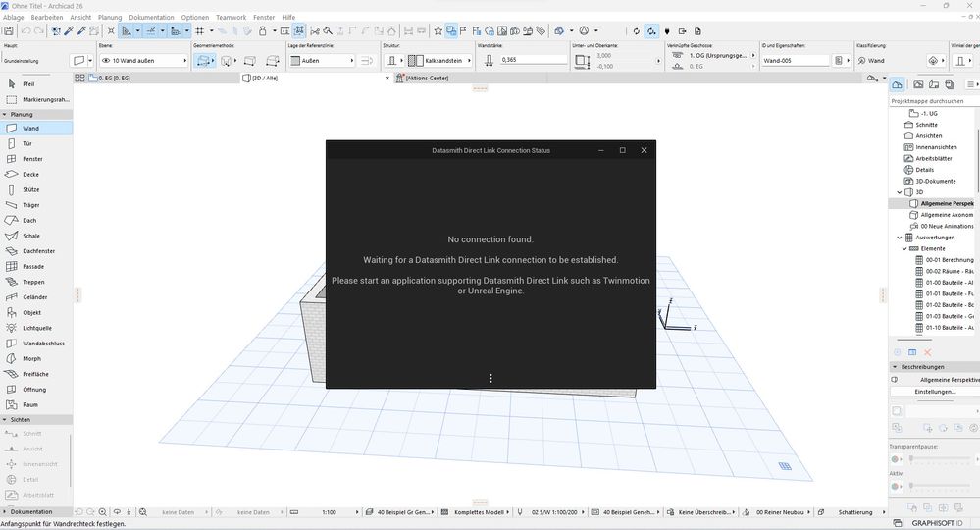Click the GRAPHISOFT ID button
Image resolution: width=980 pixels, height=530 pixels.
pos(937,523)
